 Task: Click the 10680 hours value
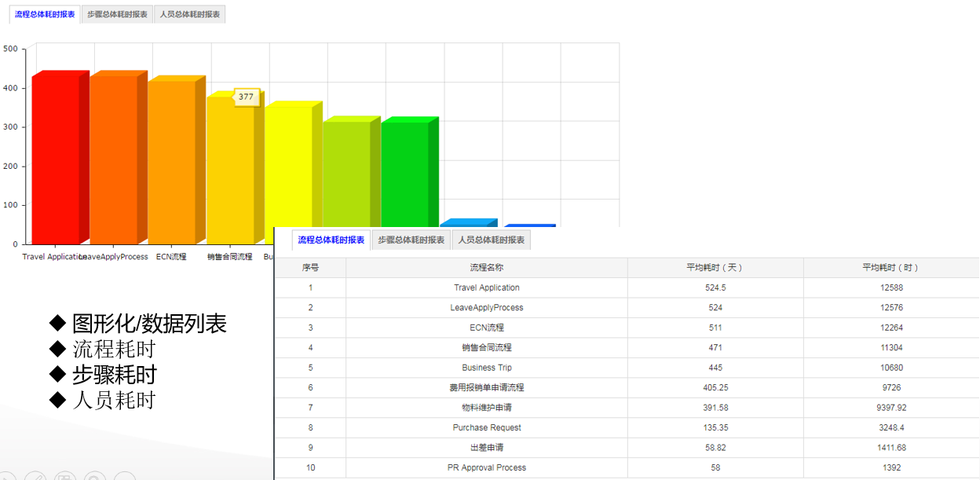891,368
